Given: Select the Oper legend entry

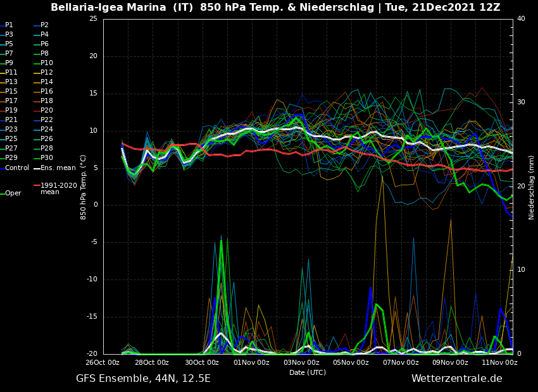Looking at the screenshot, I should point(13,193).
